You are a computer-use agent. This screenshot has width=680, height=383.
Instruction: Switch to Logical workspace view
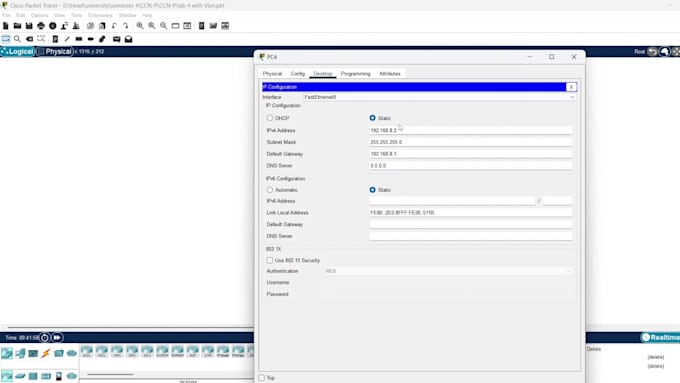tap(18, 52)
